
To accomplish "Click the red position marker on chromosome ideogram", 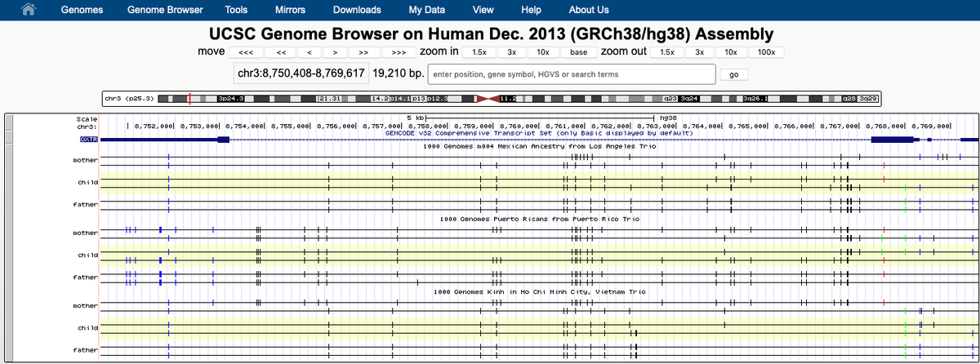I will coord(189,99).
